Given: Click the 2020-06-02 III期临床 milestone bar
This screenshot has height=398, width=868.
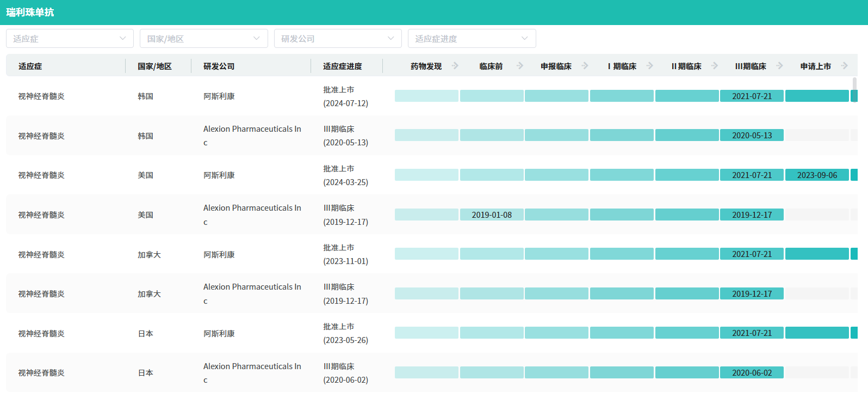Looking at the screenshot, I should pos(752,373).
